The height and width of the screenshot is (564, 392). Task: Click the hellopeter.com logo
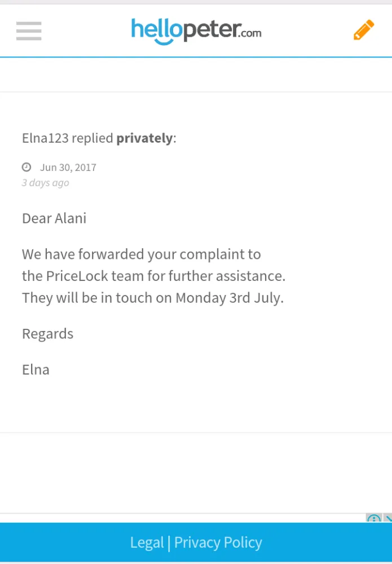tap(196, 29)
